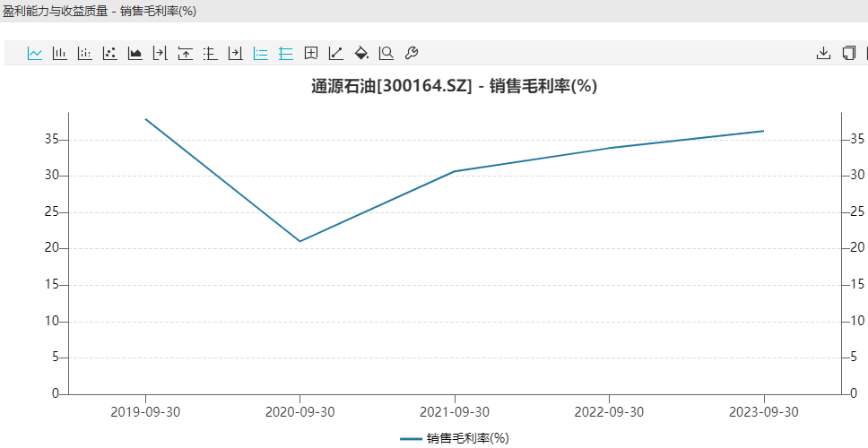
Task: Click the left y-axis label 20
Action: 53,248
